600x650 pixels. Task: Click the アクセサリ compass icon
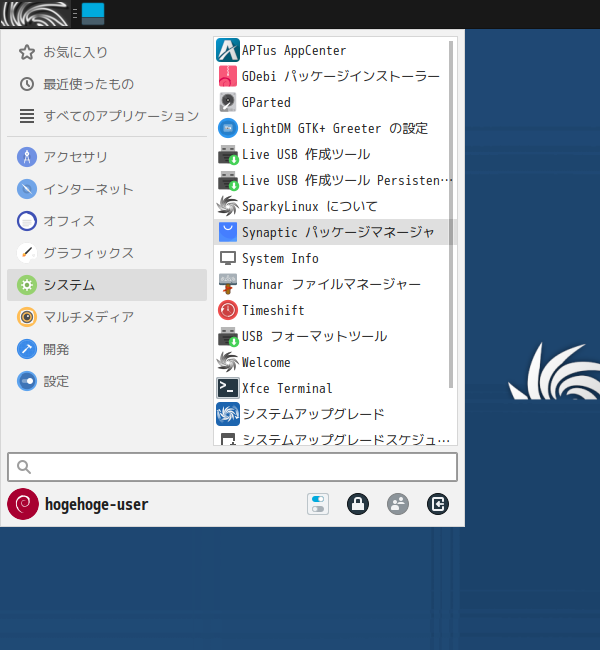27,157
